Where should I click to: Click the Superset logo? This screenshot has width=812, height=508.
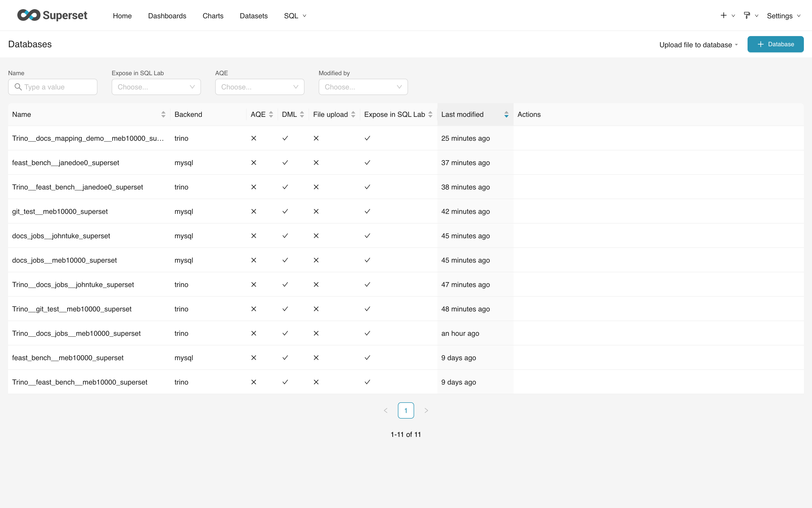52,15
